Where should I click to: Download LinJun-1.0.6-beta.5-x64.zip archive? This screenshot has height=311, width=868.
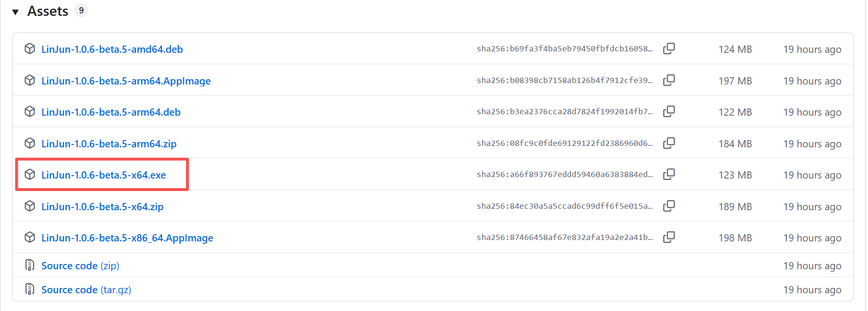(x=102, y=207)
